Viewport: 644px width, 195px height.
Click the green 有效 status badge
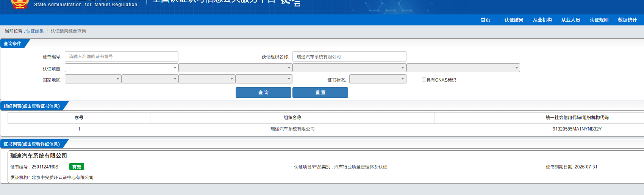coord(77,167)
